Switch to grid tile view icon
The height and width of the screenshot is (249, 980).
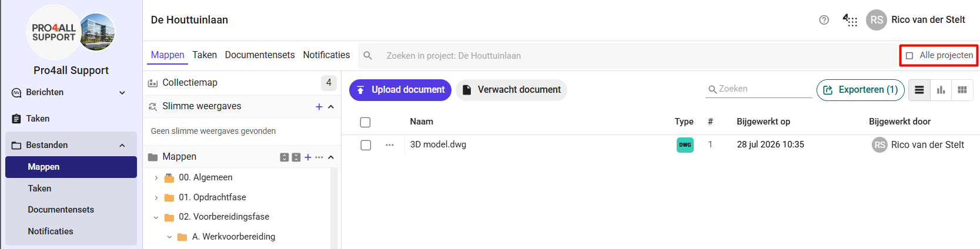[x=962, y=90]
